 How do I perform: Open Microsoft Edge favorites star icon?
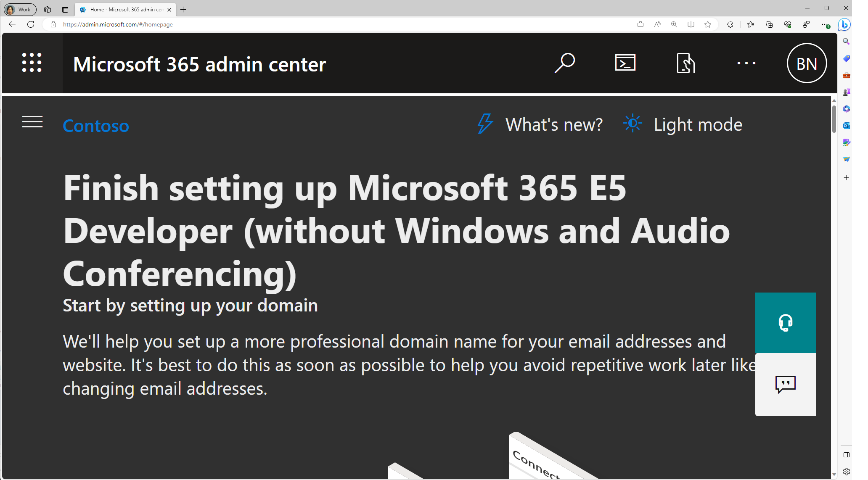(708, 25)
